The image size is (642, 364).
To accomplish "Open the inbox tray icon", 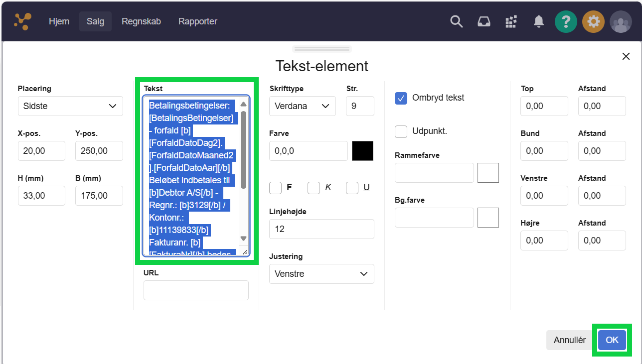I will [484, 21].
